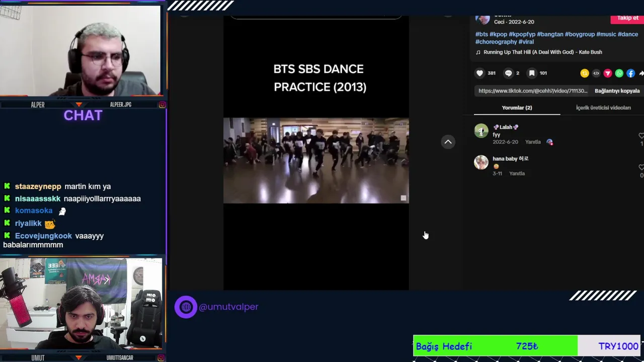The width and height of the screenshot is (644, 362).
Task: Open hana baby's profile avatar
Action: [481, 162]
